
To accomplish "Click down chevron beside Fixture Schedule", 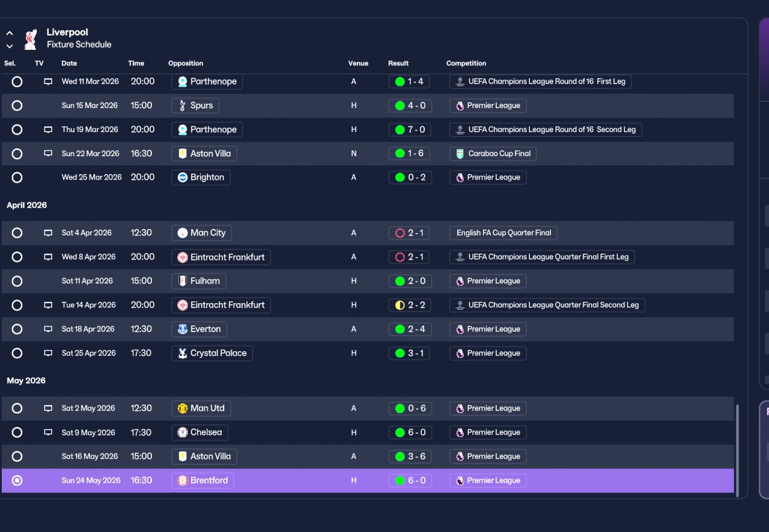I will 10,46.
